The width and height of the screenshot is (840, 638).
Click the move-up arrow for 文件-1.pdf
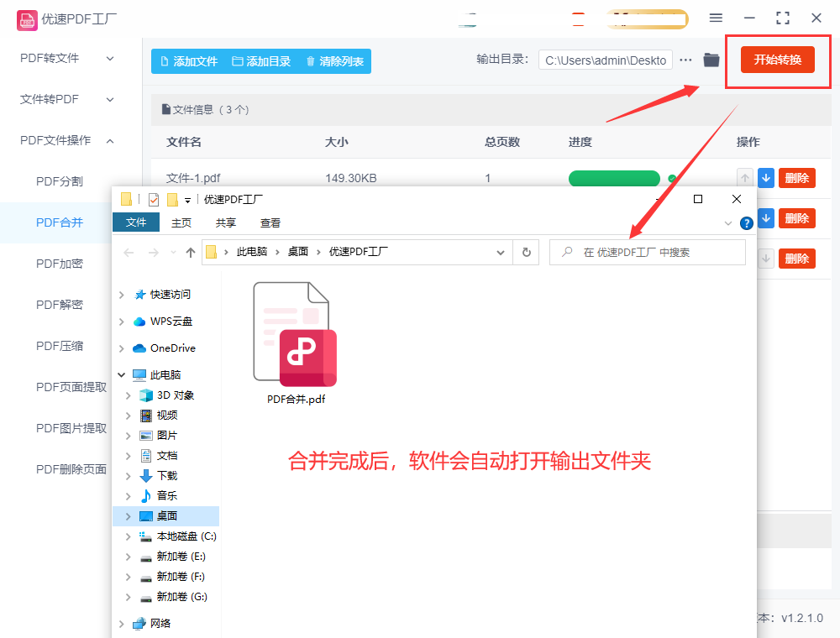tap(744, 178)
